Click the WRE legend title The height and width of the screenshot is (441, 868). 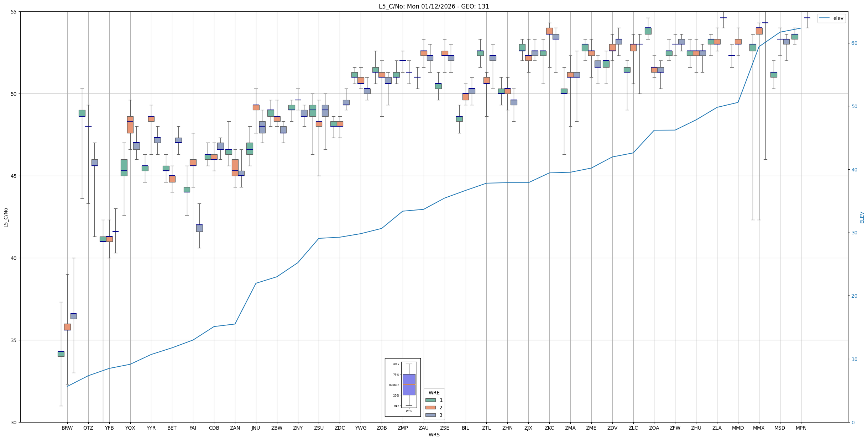pos(434,393)
